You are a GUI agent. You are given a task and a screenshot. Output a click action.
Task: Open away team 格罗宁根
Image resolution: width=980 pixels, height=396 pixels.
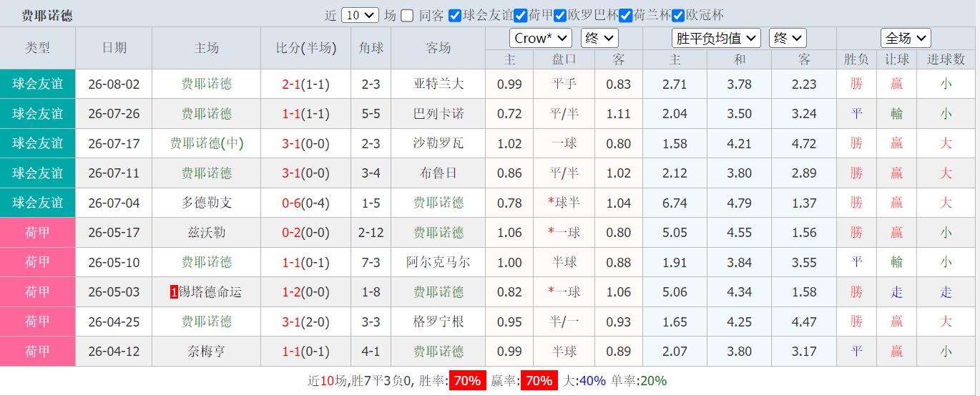click(438, 322)
